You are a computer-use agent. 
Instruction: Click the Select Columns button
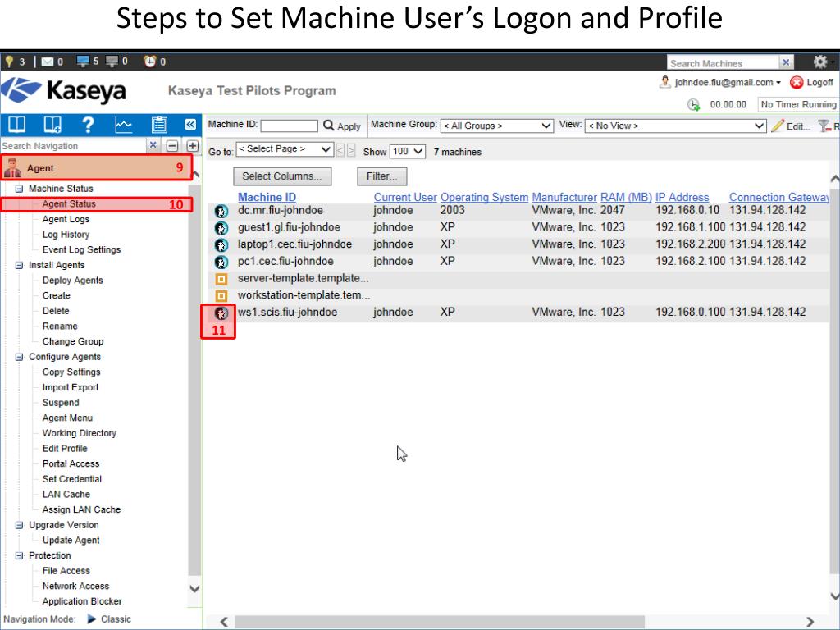click(x=283, y=176)
